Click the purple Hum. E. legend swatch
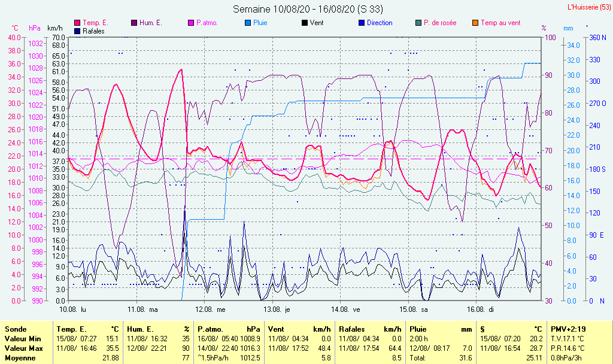613x364 pixels. point(134,23)
